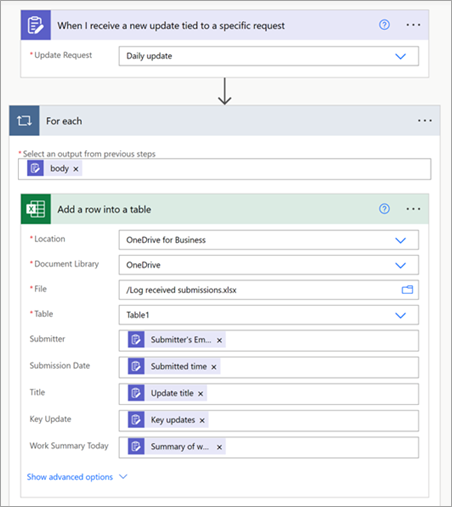This screenshot has width=452, height=507.
Task: Open help for Add a row into a table
Action: point(384,209)
